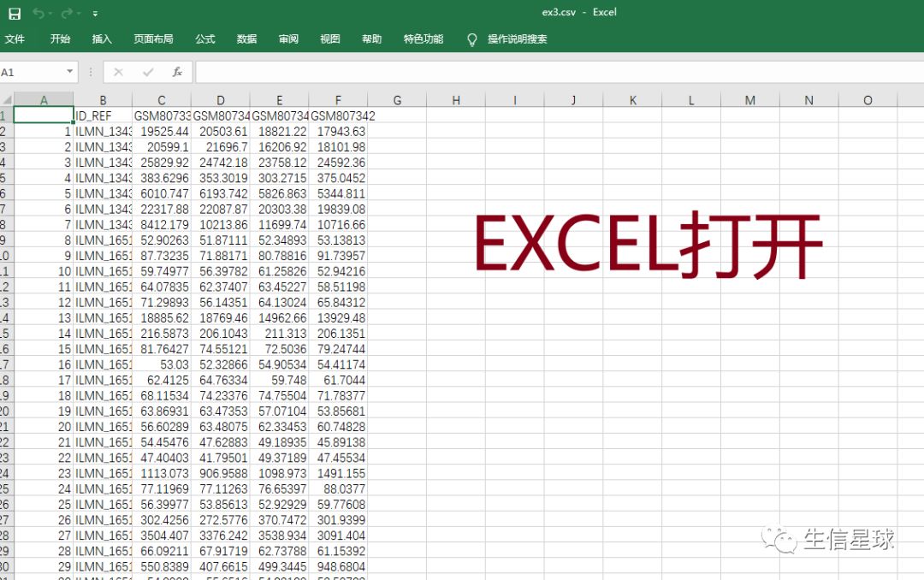Click the 操作说明搜索 search box

(518, 38)
